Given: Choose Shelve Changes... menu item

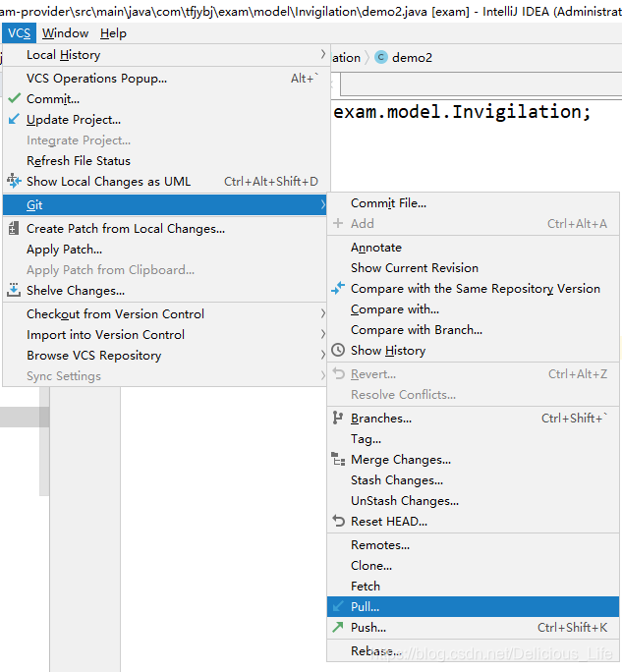Looking at the screenshot, I should coord(165,290).
